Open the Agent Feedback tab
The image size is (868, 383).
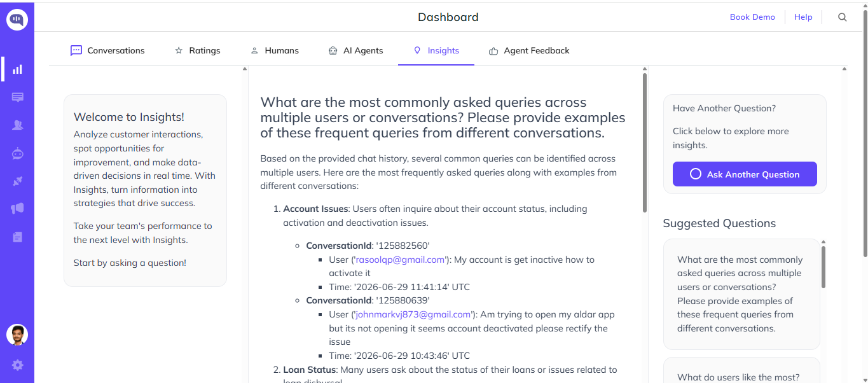pyautogui.click(x=529, y=50)
